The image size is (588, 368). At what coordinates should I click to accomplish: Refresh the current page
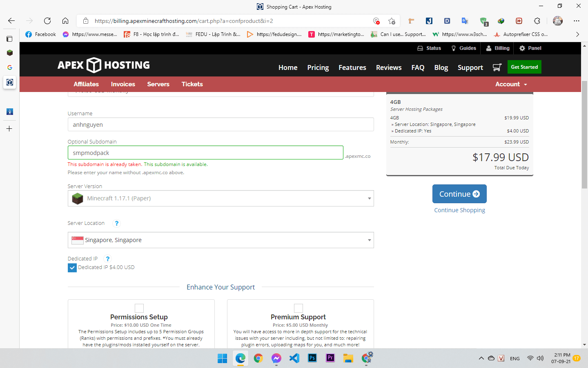tap(47, 21)
